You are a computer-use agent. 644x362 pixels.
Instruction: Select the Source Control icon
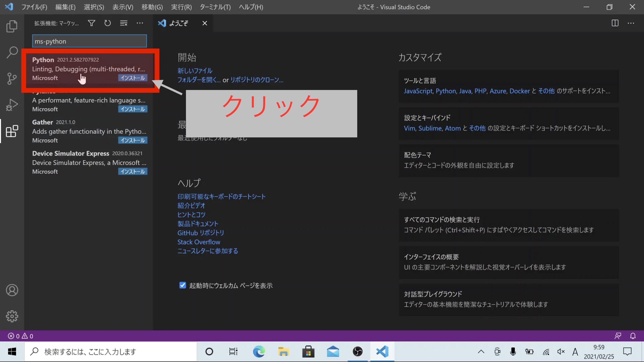coord(12,78)
